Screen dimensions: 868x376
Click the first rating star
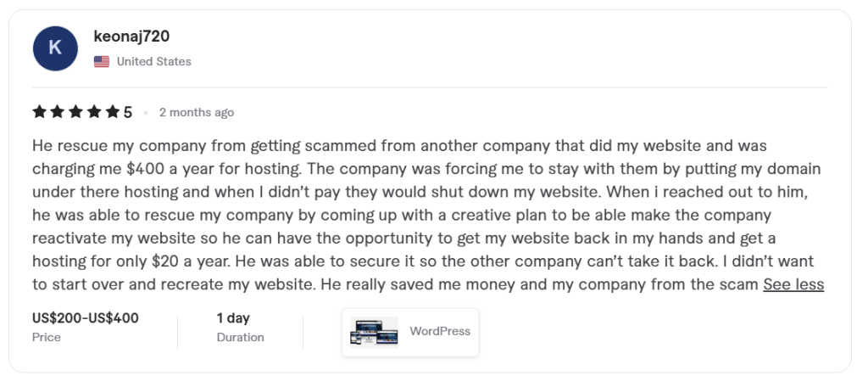[39, 112]
